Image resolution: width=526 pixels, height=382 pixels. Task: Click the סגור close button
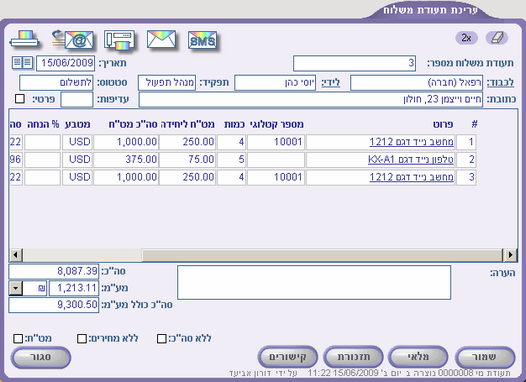41,357
